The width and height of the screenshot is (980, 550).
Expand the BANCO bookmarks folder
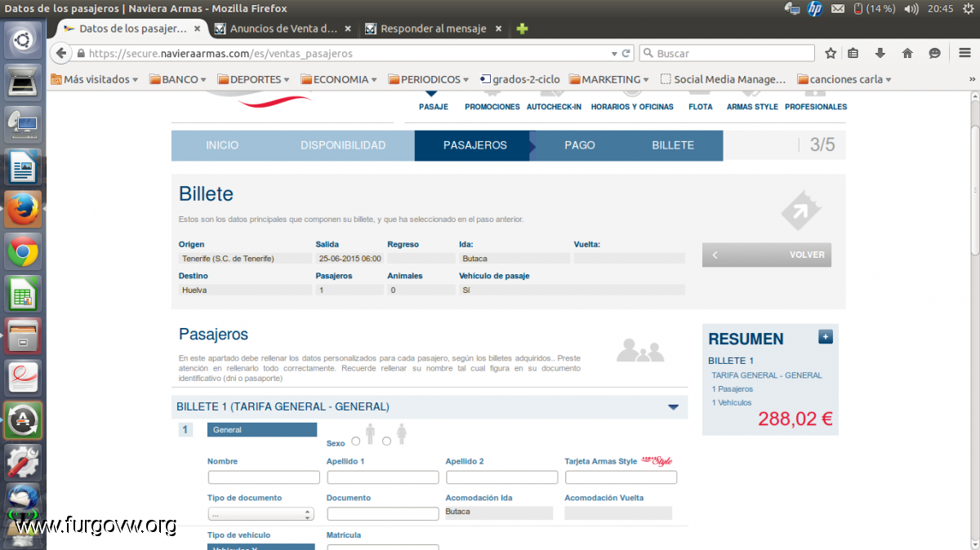(x=177, y=79)
